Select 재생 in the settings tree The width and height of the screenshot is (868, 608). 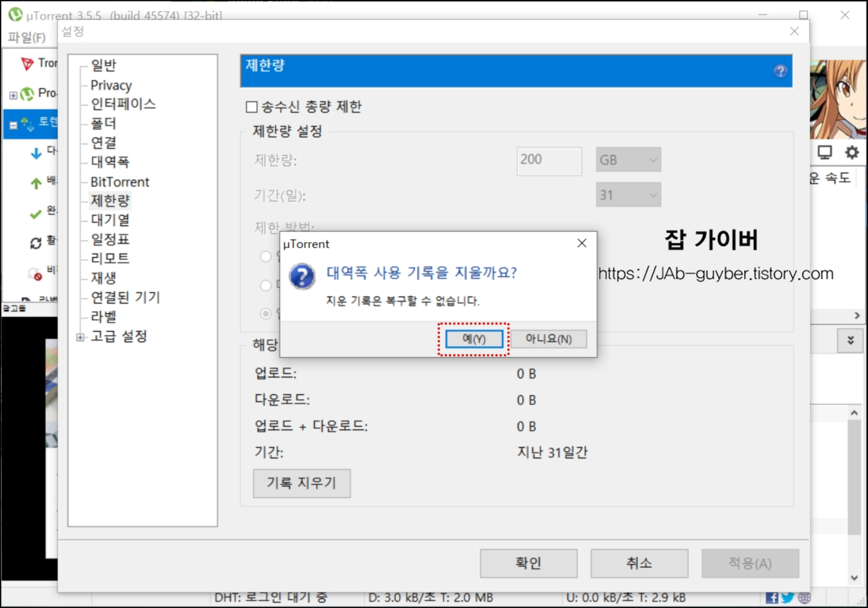tap(103, 278)
